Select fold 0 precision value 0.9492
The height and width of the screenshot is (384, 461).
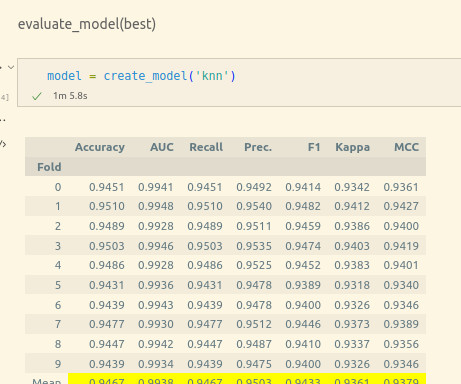pos(254,187)
